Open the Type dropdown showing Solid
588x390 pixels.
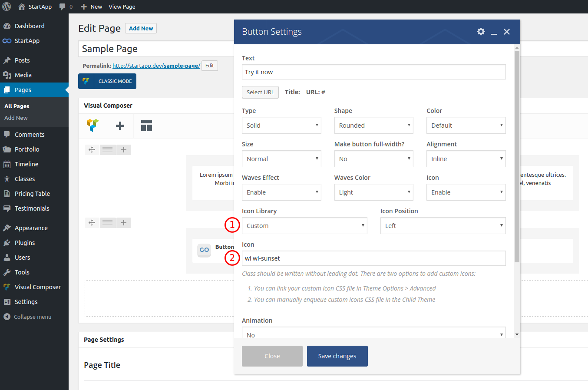[281, 126]
